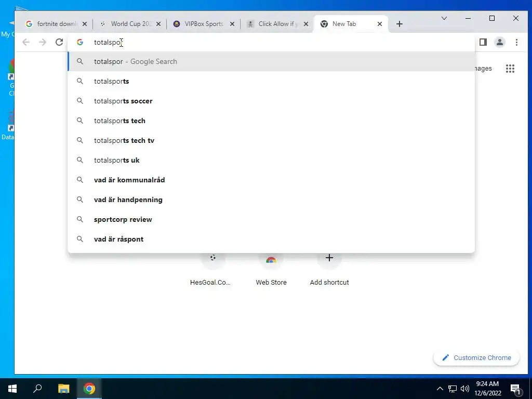Open the Chrome side panel icon

pyautogui.click(x=483, y=42)
